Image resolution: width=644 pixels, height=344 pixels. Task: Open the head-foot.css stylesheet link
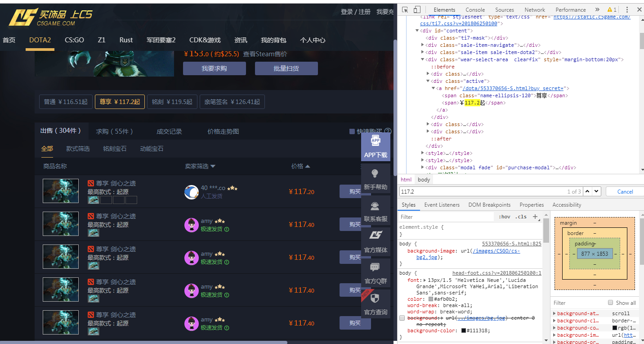tap(497, 273)
